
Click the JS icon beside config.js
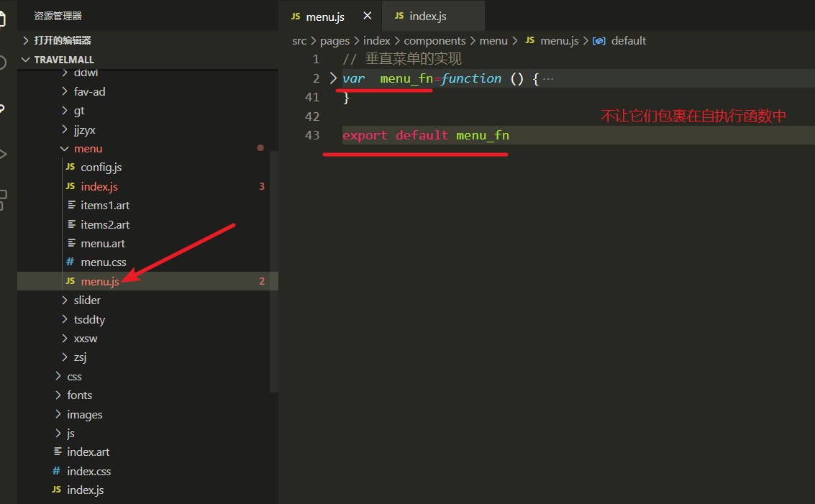pyautogui.click(x=70, y=167)
